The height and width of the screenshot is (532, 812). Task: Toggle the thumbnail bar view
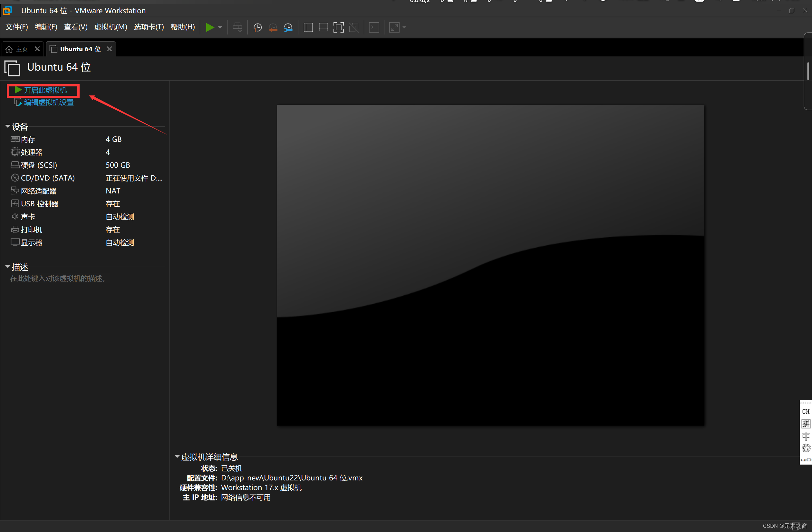323,27
